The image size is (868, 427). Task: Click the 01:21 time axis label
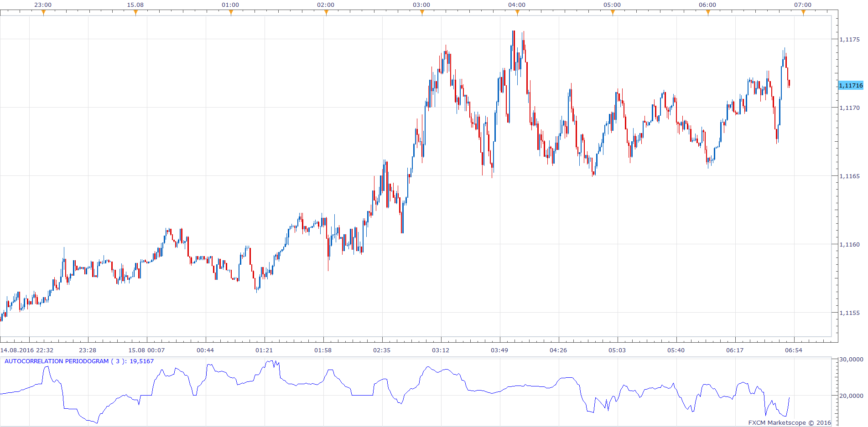pos(264,350)
